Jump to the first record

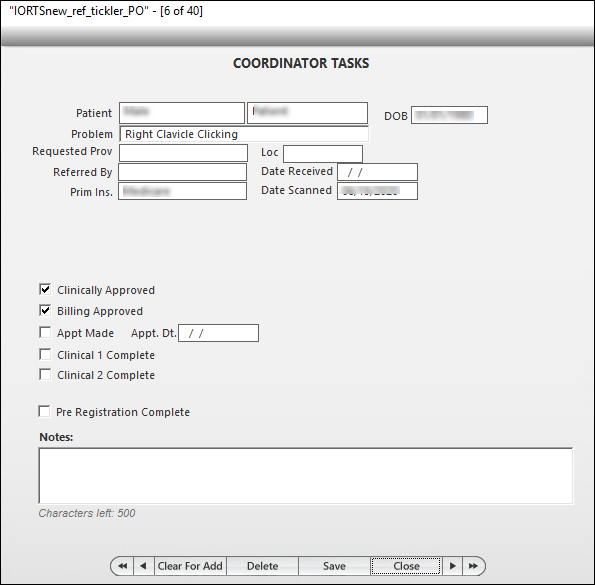(122, 566)
